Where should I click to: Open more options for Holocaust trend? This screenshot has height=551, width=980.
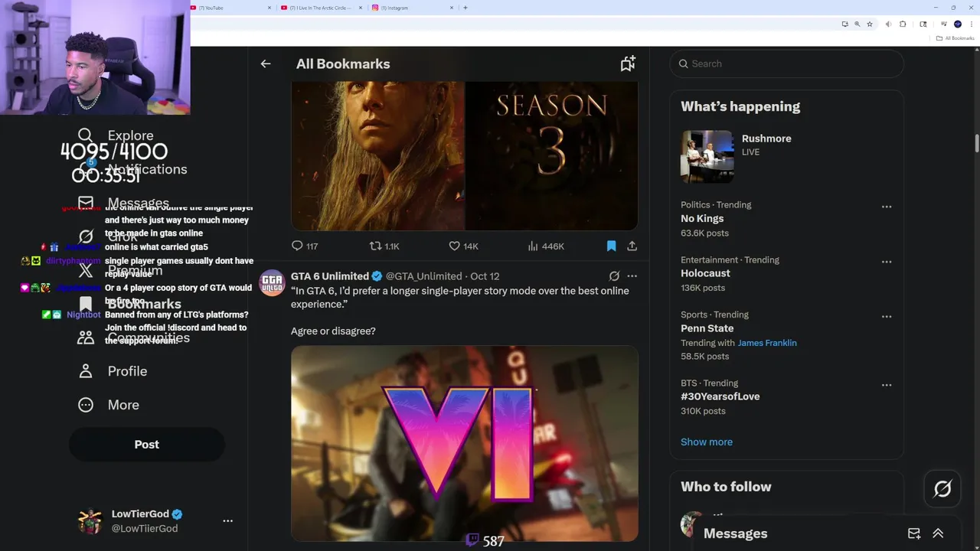887,262
